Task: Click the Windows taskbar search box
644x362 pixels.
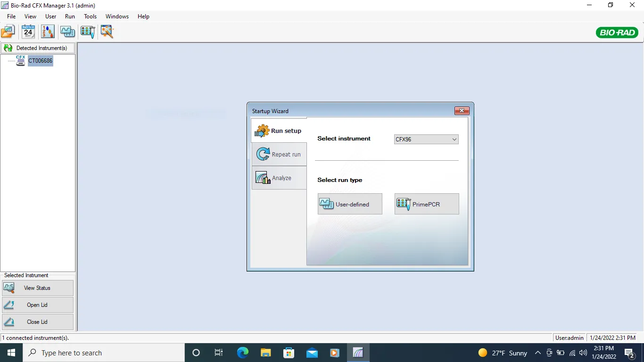Action: [x=104, y=353]
